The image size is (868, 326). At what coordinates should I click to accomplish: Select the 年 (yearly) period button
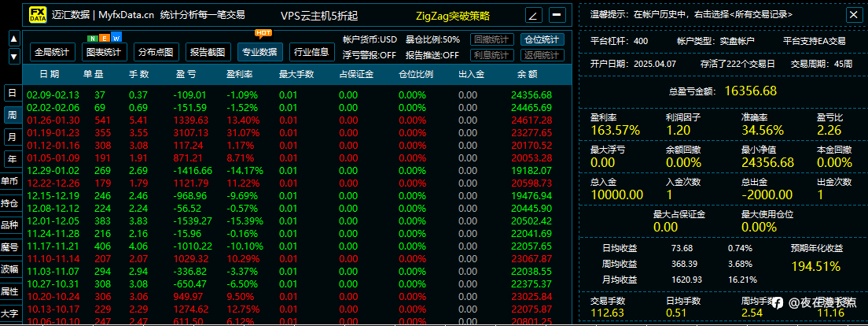click(x=12, y=158)
